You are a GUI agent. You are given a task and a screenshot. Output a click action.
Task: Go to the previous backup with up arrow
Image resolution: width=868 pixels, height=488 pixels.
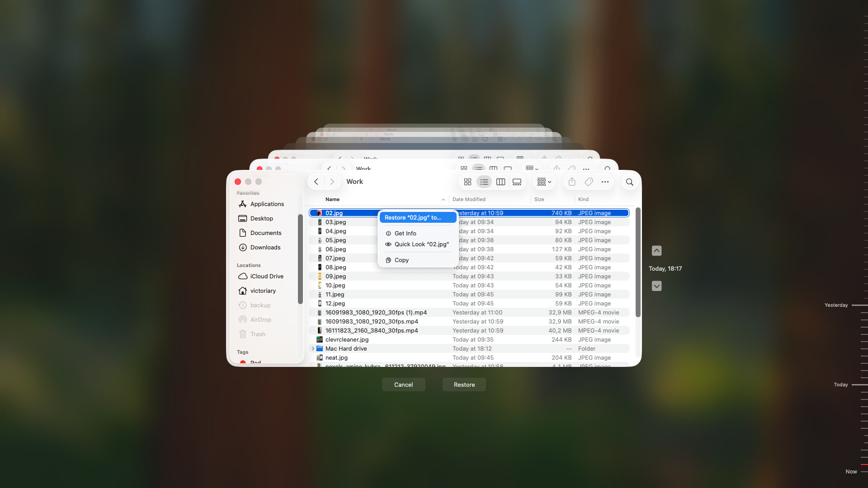pyautogui.click(x=656, y=250)
